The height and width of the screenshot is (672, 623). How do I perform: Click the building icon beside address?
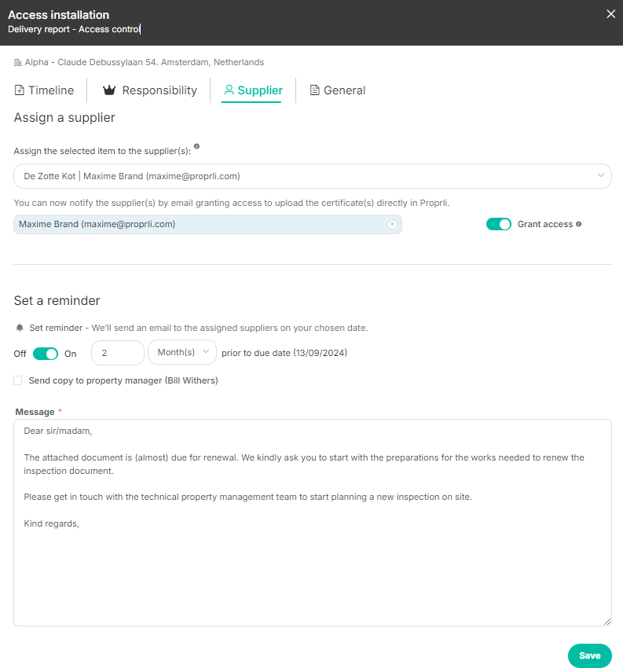pyautogui.click(x=18, y=62)
